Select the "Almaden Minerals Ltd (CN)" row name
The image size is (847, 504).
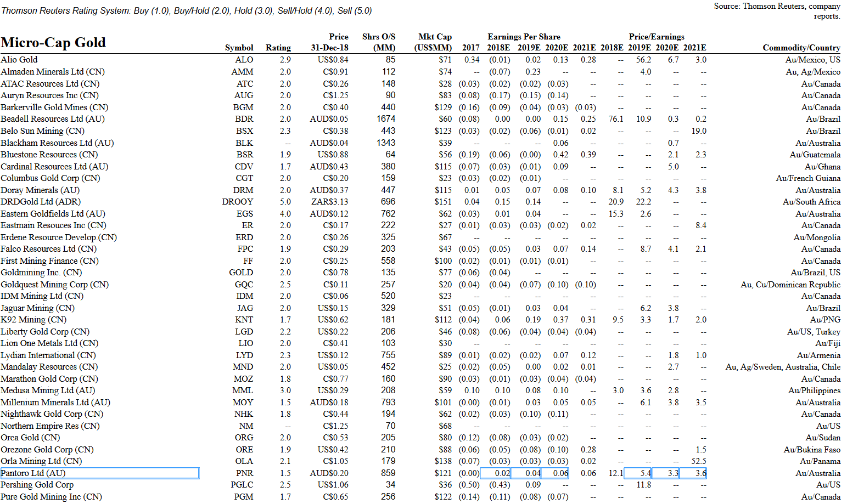tap(53, 72)
